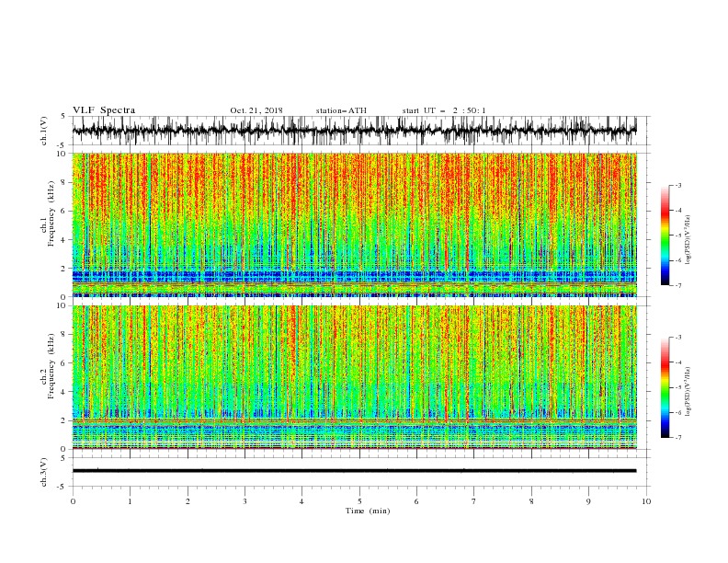
Task: Click the time axis tick label "7"
Action: 474,501
